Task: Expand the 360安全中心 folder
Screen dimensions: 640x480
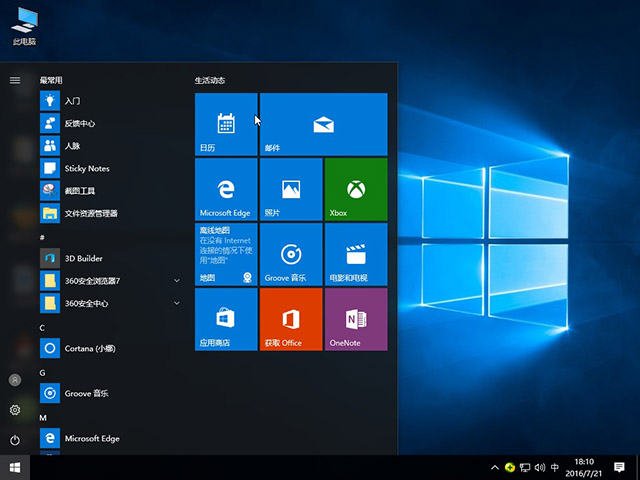Action: pyautogui.click(x=177, y=303)
